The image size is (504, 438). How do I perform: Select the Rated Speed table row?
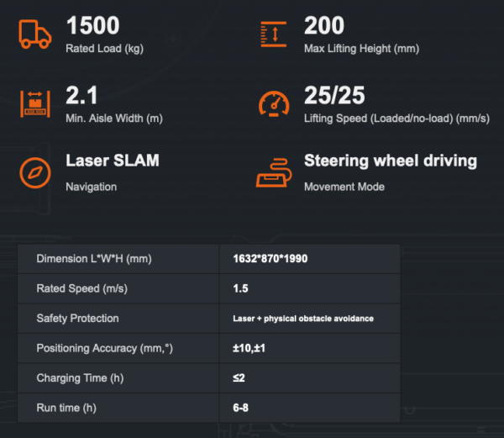coord(209,288)
